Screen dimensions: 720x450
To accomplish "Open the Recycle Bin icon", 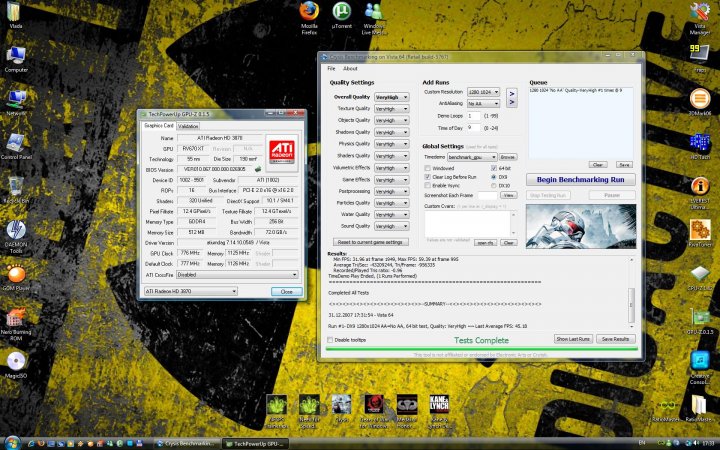I will [x=16, y=190].
